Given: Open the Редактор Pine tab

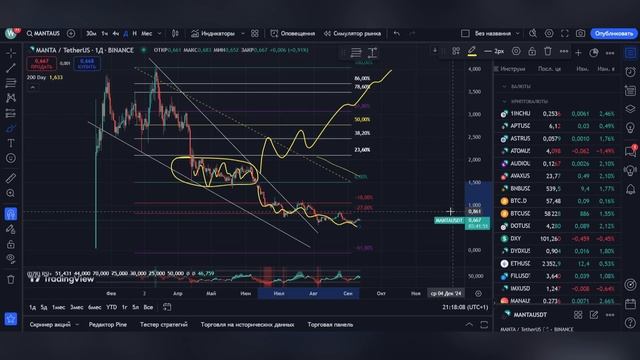Looking at the screenshot, I should pyautogui.click(x=108, y=324).
